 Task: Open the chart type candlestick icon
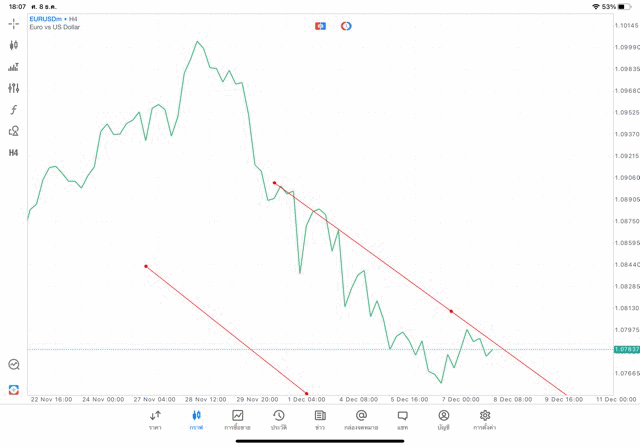[14, 45]
